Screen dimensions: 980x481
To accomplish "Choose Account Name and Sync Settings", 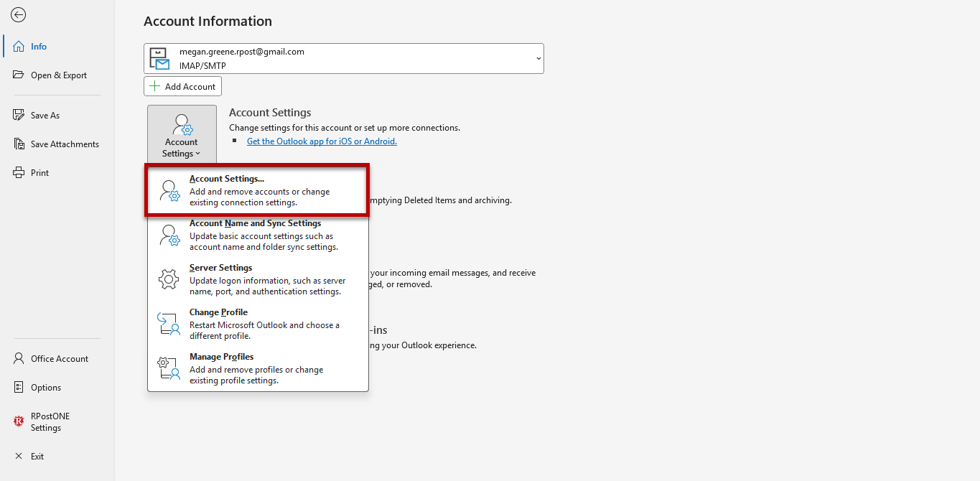I will [258, 235].
